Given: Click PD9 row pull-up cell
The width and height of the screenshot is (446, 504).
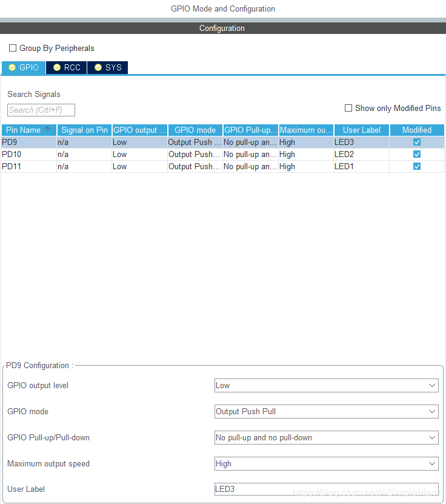Looking at the screenshot, I should (x=250, y=142).
